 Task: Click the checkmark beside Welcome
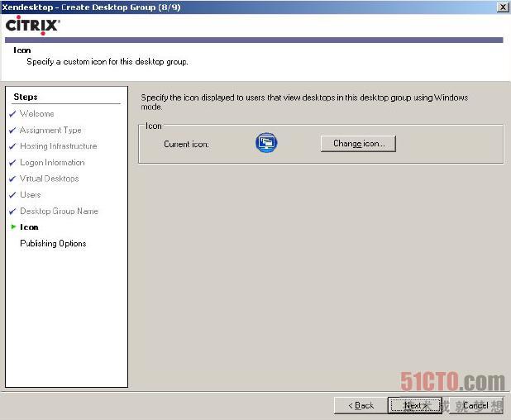(12, 114)
